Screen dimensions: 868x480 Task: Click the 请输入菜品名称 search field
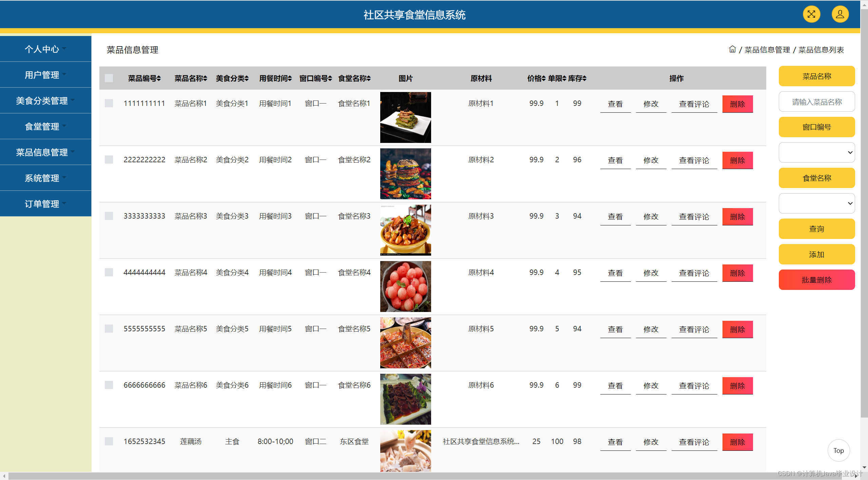816,102
